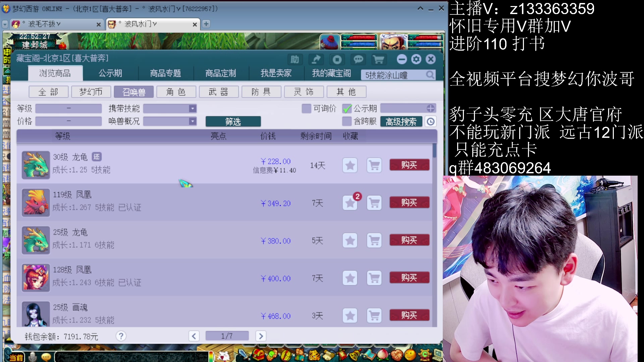Add 128级 凤凰 to cart
The width and height of the screenshot is (644, 362).
point(374,278)
